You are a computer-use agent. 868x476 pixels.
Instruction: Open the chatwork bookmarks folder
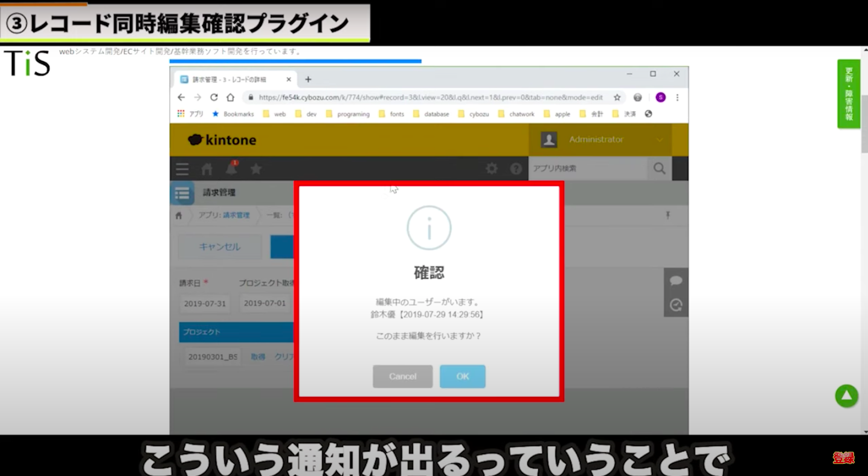[x=520, y=114]
